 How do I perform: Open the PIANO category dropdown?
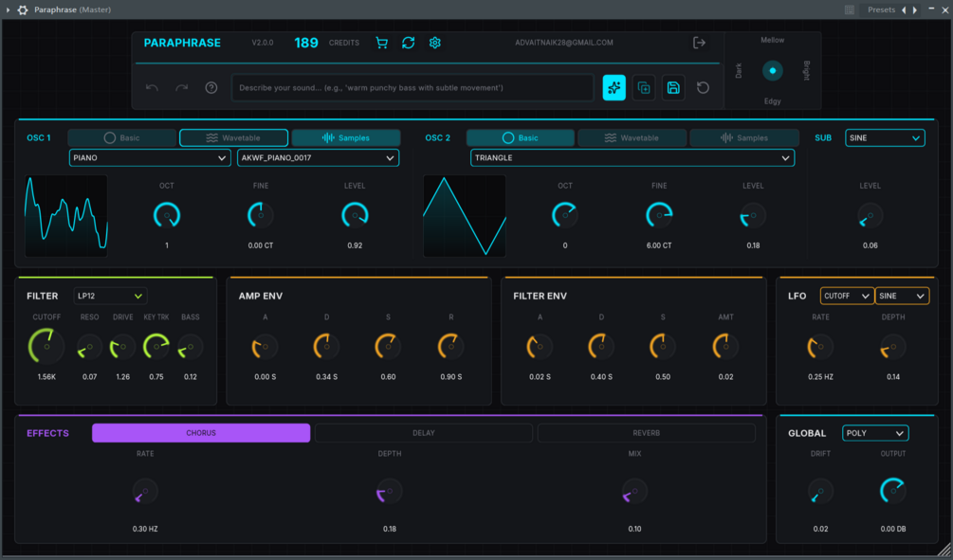coord(150,158)
